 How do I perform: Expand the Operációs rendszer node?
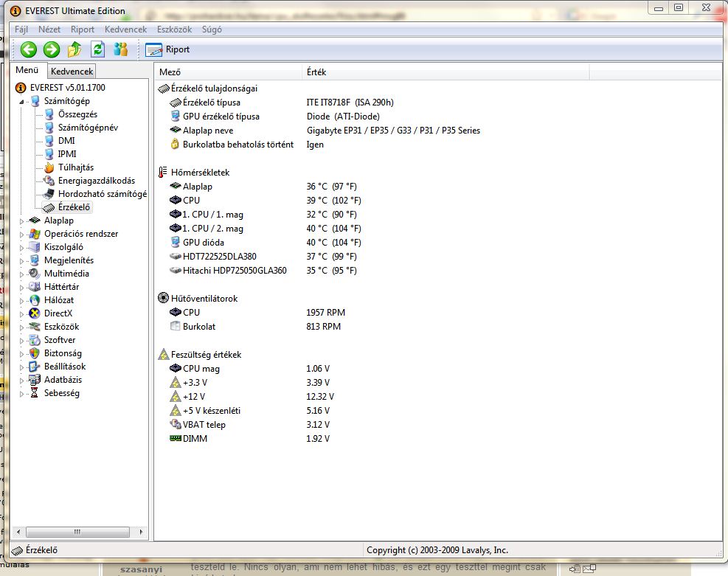[21, 235]
